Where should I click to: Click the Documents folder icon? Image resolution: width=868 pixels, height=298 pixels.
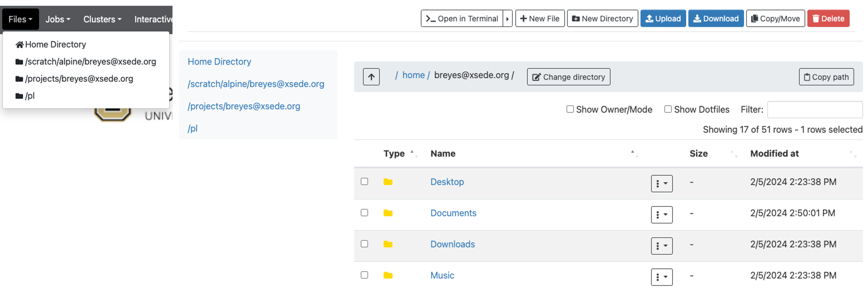(388, 213)
